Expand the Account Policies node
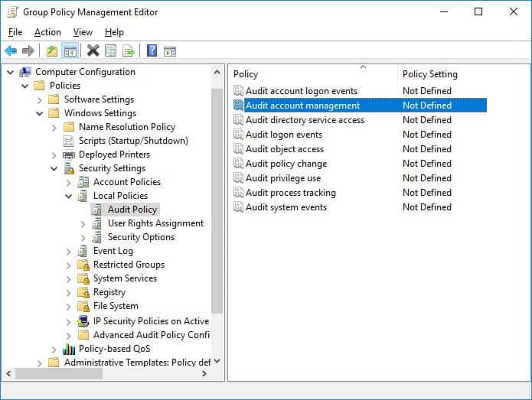 (x=69, y=183)
